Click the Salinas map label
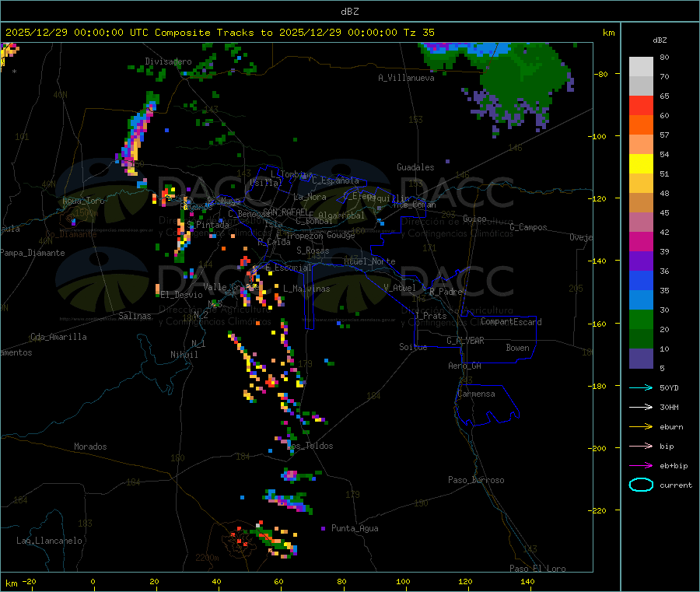 (135, 316)
